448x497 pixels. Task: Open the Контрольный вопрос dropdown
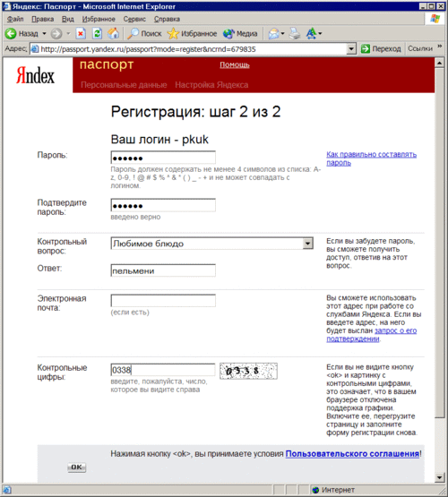(x=211, y=244)
